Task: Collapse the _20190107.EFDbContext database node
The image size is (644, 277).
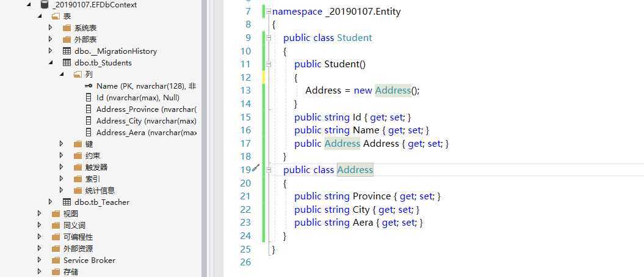Action: 28,5
